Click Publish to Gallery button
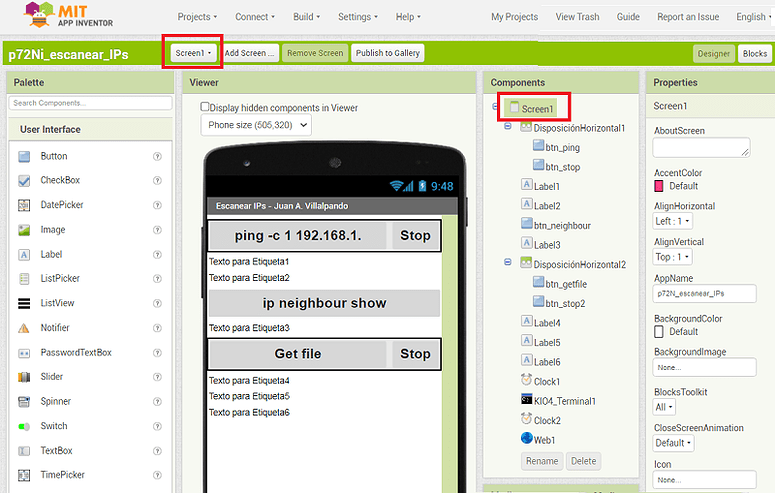This screenshot has width=775, height=493. 388,53
